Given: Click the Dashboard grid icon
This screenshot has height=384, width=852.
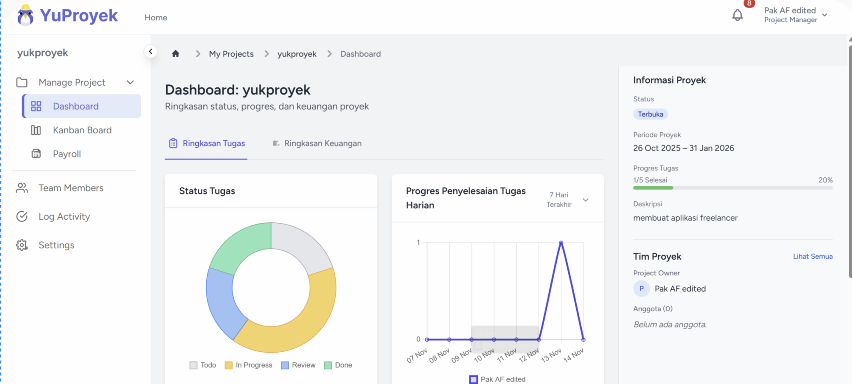Looking at the screenshot, I should tap(36, 106).
